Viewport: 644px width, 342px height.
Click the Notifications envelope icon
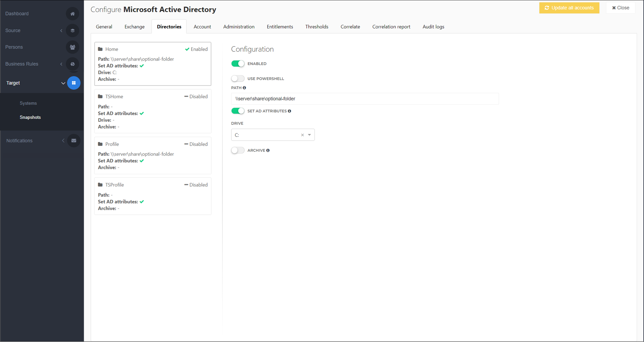click(74, 141)
